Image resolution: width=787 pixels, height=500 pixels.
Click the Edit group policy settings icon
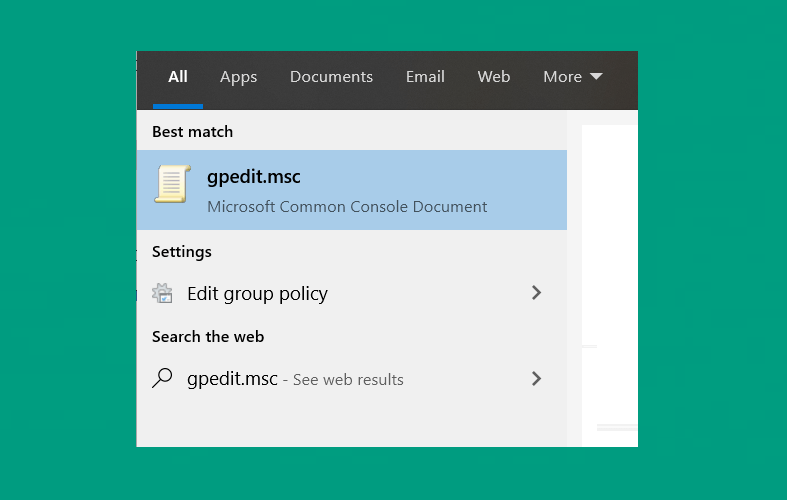(162, 293)
